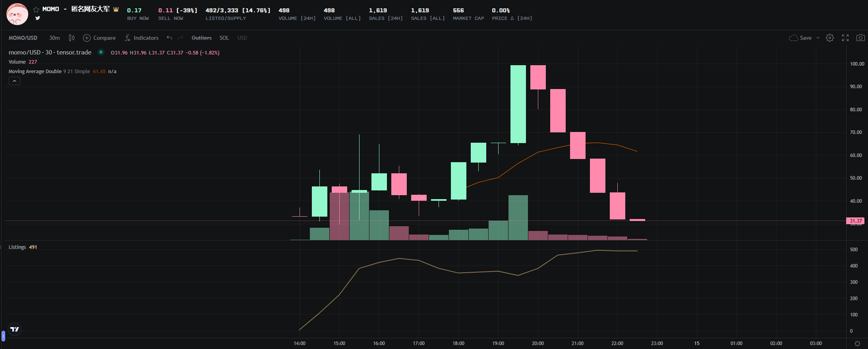868x349 pixels.
Task: Switch chart currency to USD
Action: [242, 38]
